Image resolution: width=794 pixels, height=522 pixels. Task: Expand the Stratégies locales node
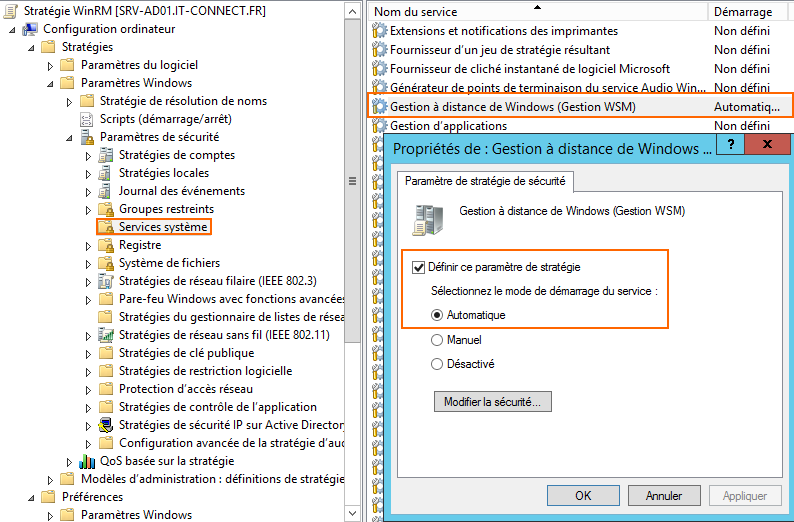[88, 174]
